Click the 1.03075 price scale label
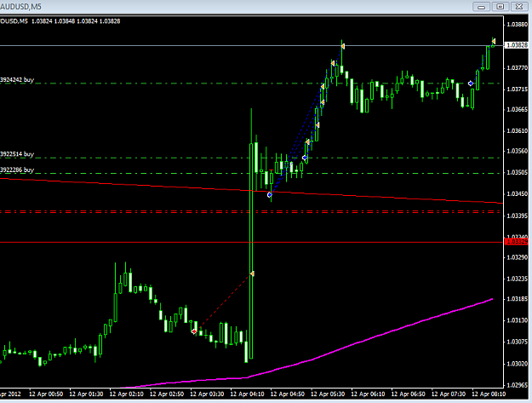The image size is (532, 403). (x=517, y=342)
